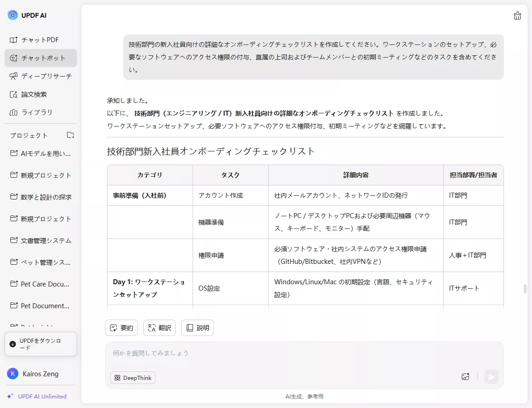532x408 pixels.
Task: Clear the chat with the broom icon
Action: pyautogui.click(x=517, y=15)
